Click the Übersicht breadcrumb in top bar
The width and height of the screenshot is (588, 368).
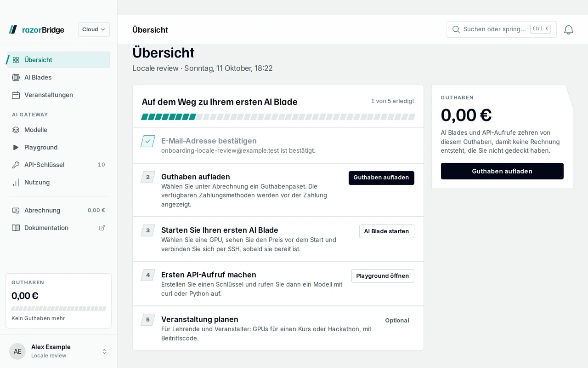pos(150,30)
